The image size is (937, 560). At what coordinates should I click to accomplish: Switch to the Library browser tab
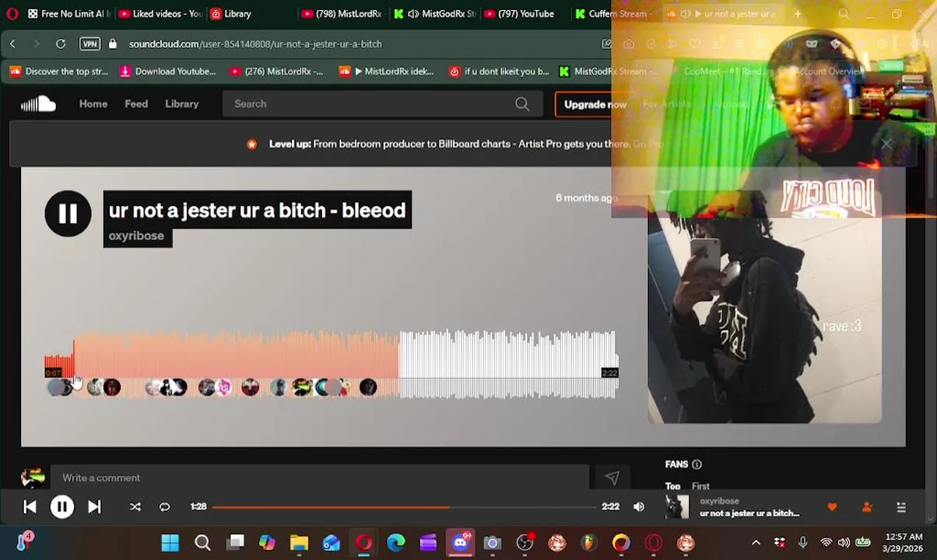pyautogui.click(x=233, y=14)
